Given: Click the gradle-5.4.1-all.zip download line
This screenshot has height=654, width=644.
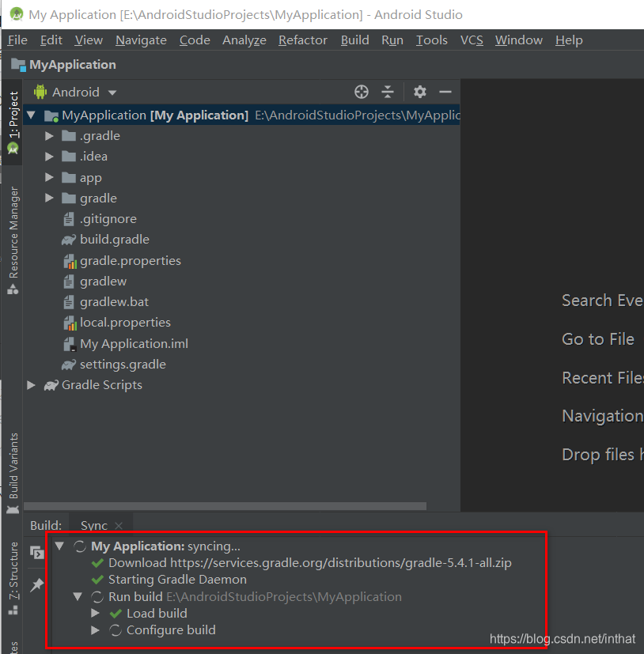Looking at the screenshot, I should click(x=309, y=563).
